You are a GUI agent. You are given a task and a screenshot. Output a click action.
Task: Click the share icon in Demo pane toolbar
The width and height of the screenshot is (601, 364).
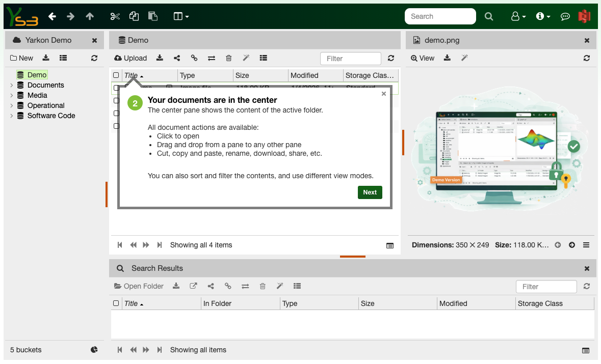[177, 58]
